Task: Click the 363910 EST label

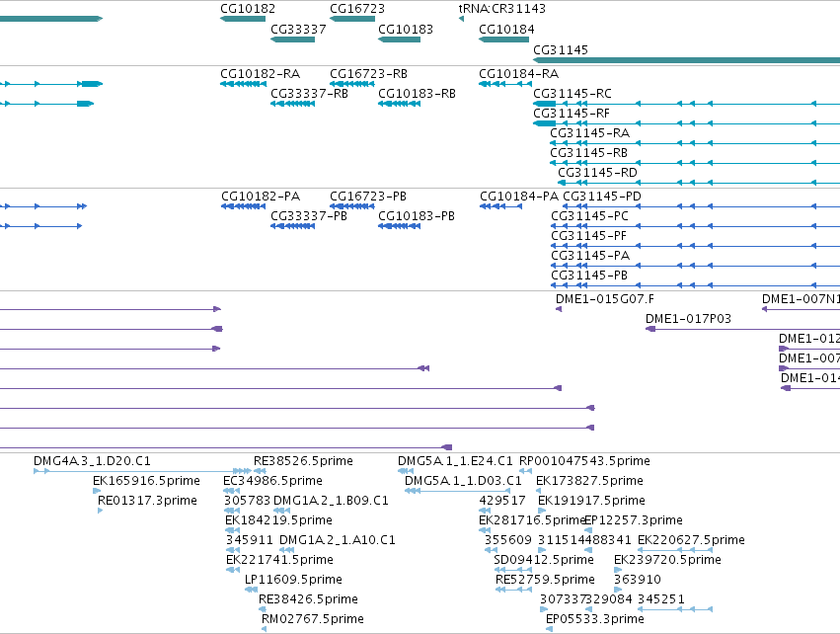Action: coord(638,580)
